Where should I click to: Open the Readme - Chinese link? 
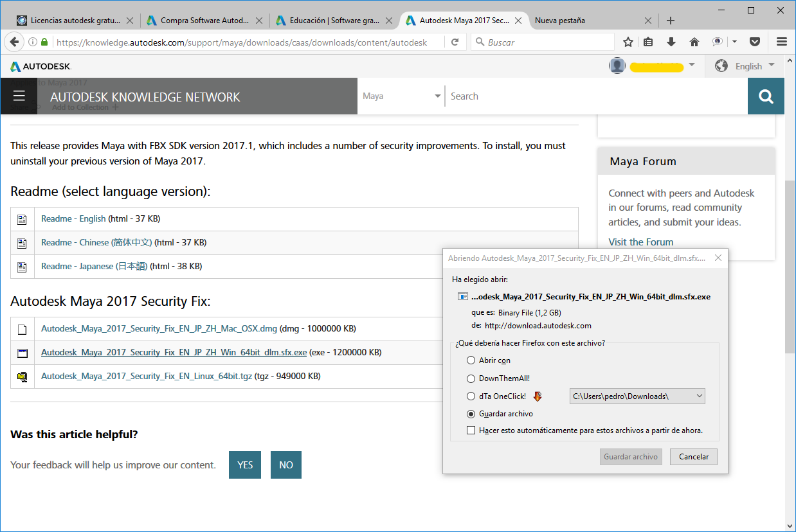pyautogui.click(x=96, y=243)
